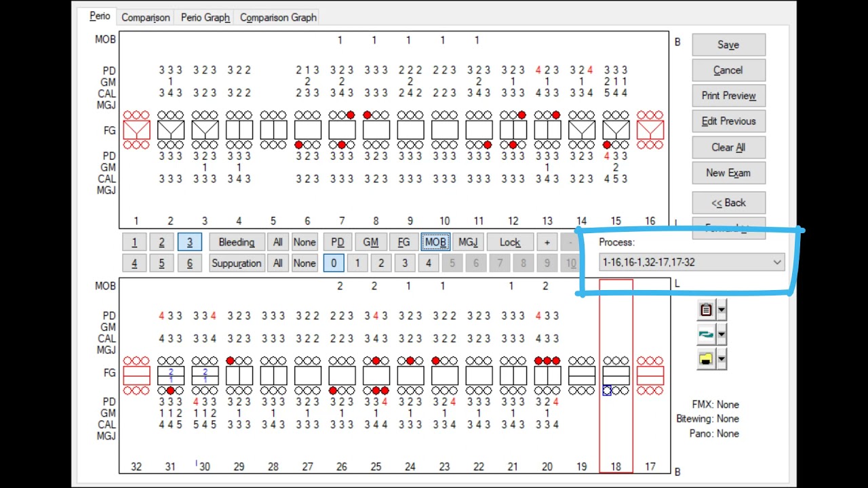Click Edit Previous button
868x488 pixels.
click(x=728, y=121)
